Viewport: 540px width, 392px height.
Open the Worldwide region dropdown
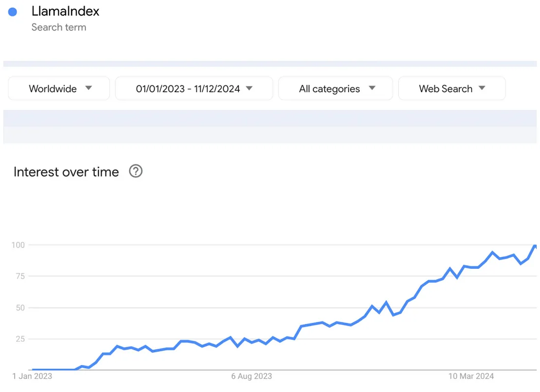[59, 88]
